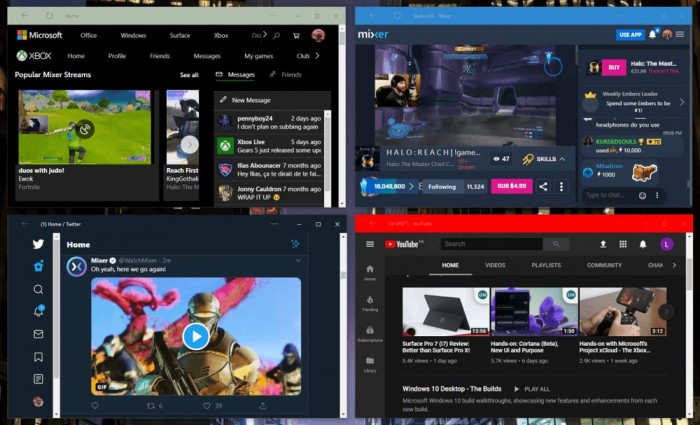
Task: Share the Mixer tweet
Action: click(262, 406)
